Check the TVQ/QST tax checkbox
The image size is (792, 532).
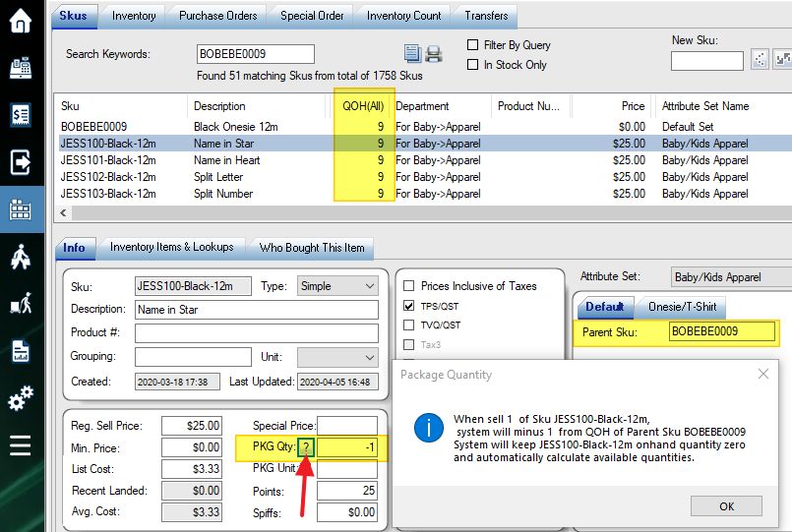pos(408,325)
